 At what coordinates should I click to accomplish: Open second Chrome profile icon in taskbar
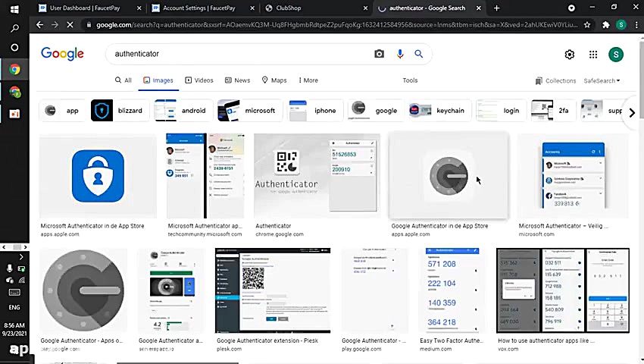(15, 92)
